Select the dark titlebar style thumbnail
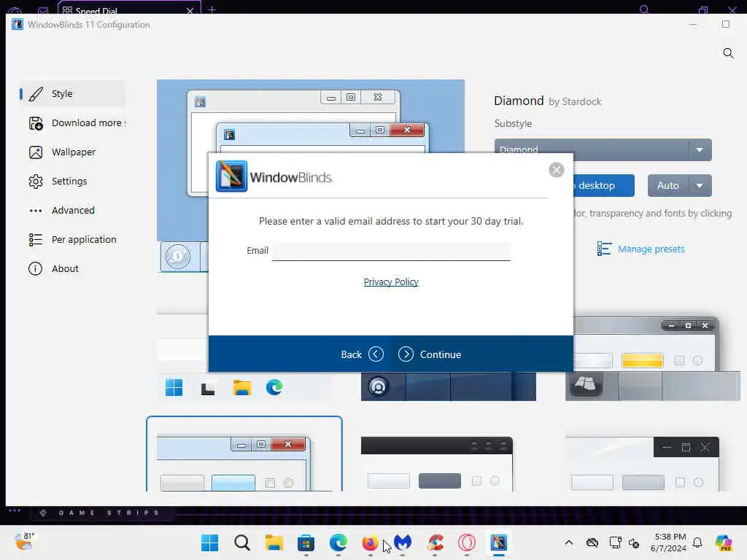747x560 pixels. point(437,463)
